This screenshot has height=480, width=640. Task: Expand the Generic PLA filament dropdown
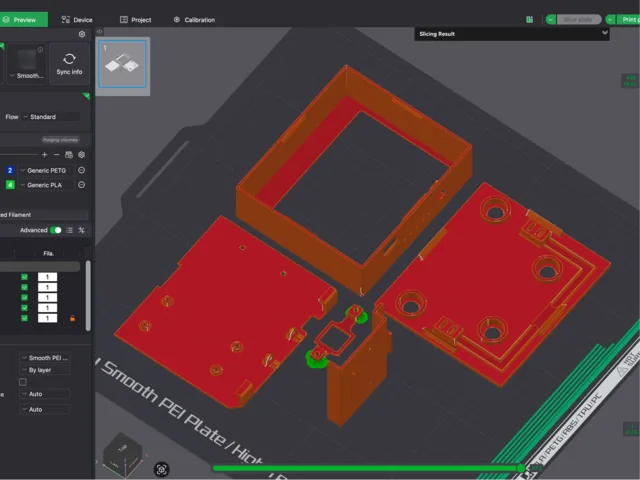[x=47, y=185]
